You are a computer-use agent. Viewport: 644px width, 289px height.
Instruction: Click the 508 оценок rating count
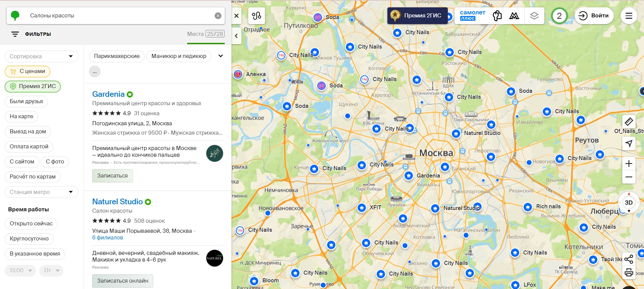150,221
